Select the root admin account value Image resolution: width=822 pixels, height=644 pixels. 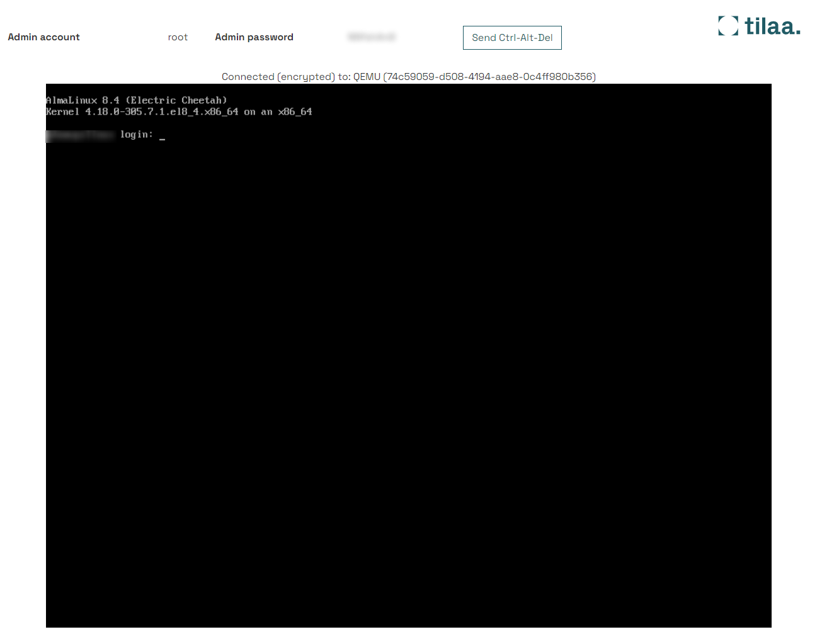point(178,37)
